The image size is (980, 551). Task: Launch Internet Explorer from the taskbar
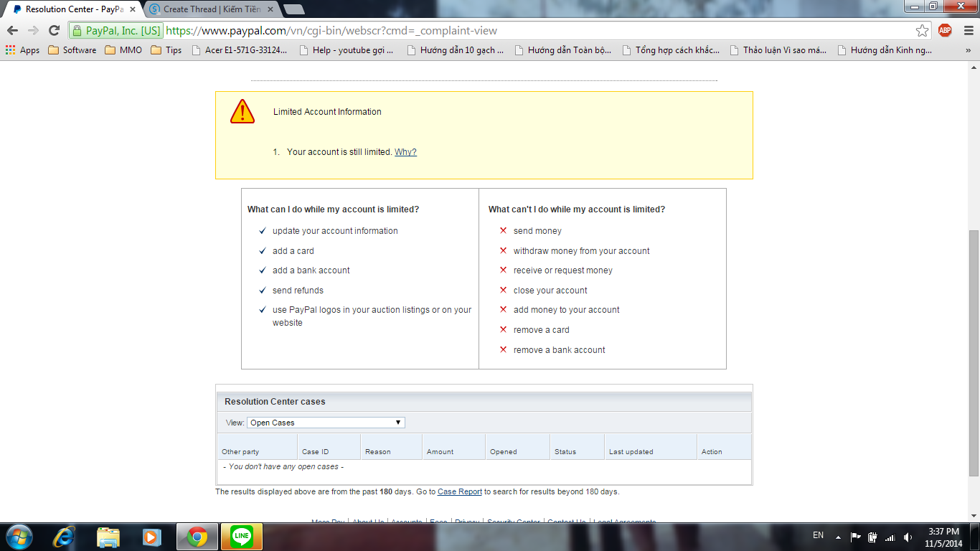pos(64,537)
